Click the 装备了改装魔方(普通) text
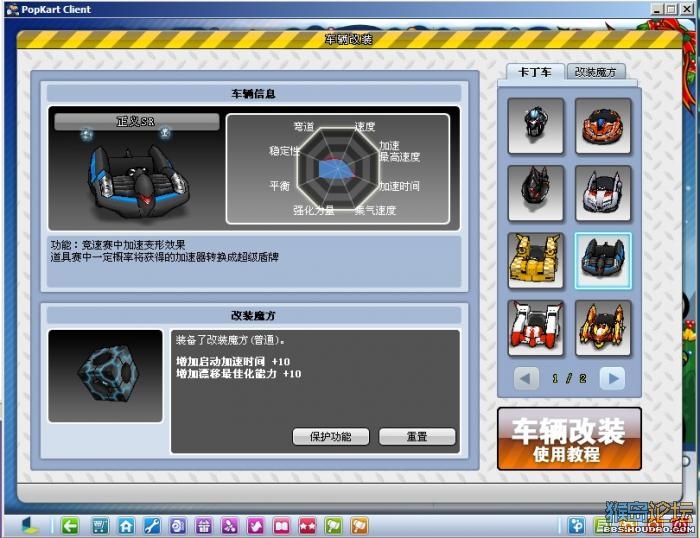The width and height of the screenshot is (700, 538). point(230,340)
